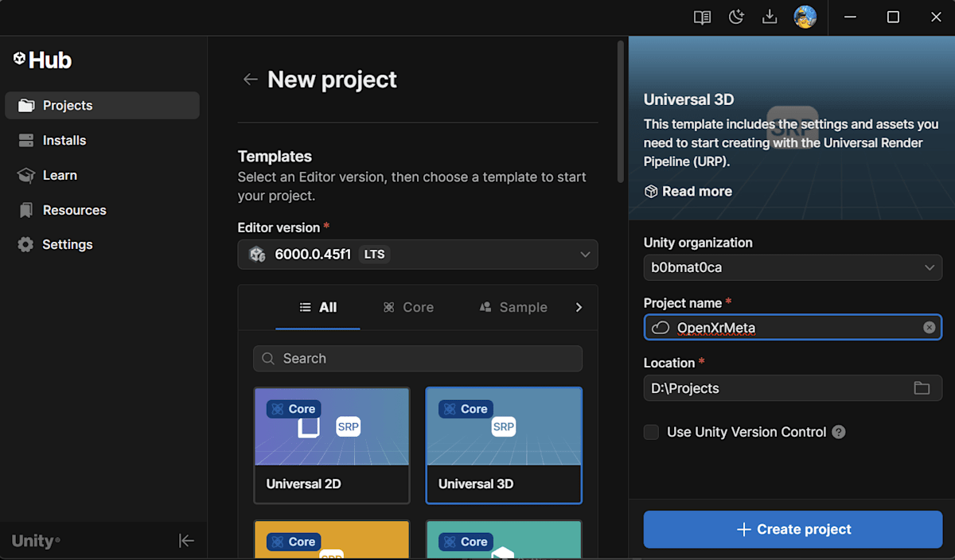This screenshot has width=955, height=560.
Task: Collapse the sidebar with the arrow icon
Action: 186,541
